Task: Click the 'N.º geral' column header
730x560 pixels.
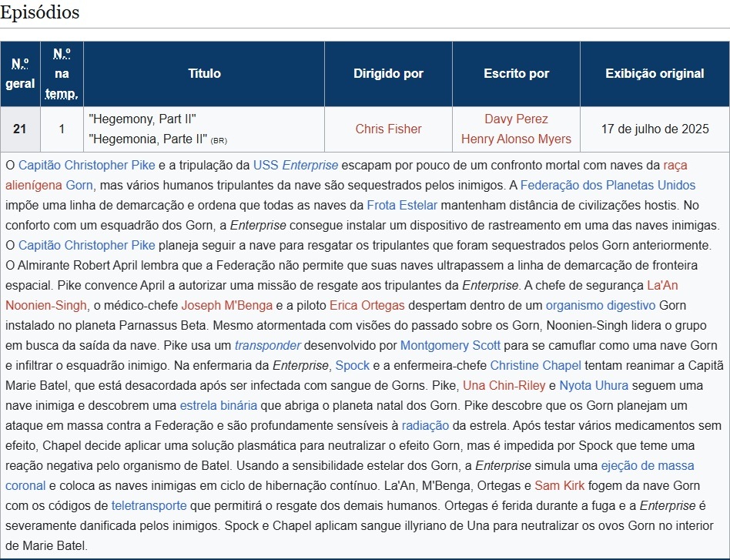Action: click(x=20, y=74)
